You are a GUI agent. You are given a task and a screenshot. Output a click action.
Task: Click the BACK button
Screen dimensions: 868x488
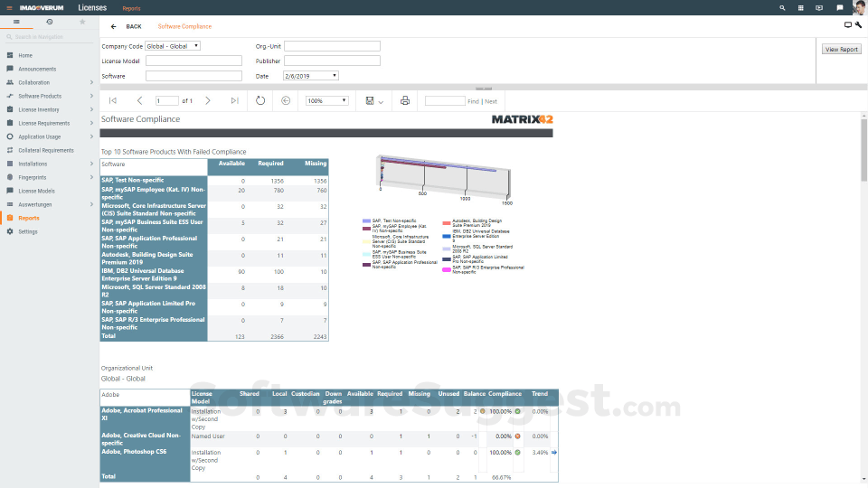(127, 26)
